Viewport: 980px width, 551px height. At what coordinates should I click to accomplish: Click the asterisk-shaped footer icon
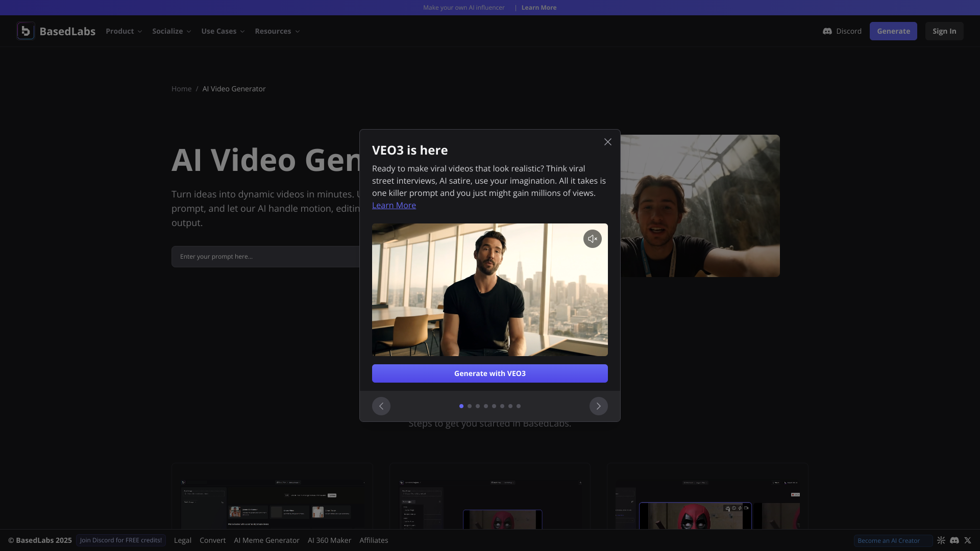[x=941, y=540]
